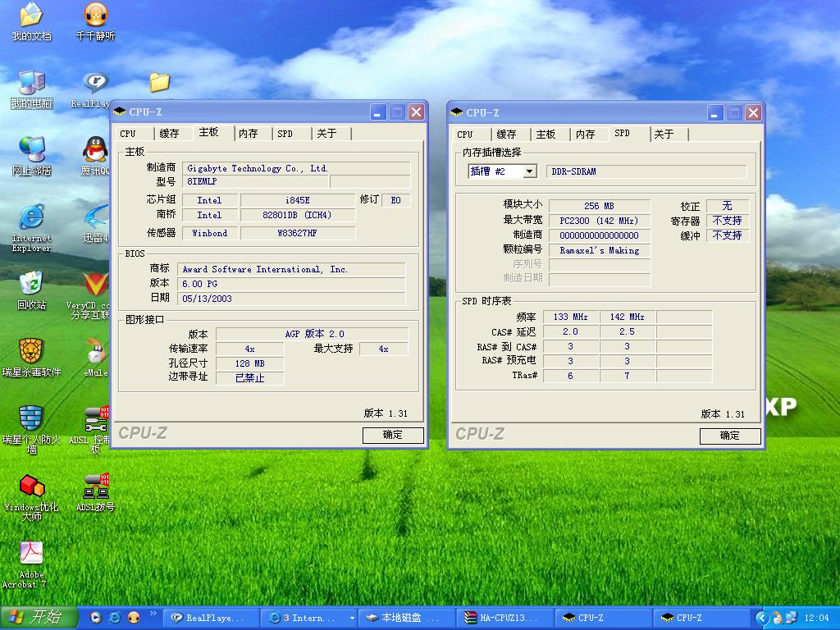The image size is (840, 630).
Task: Switch to the CPU tab in left CPU-Z window
Action: coord(129,134)
